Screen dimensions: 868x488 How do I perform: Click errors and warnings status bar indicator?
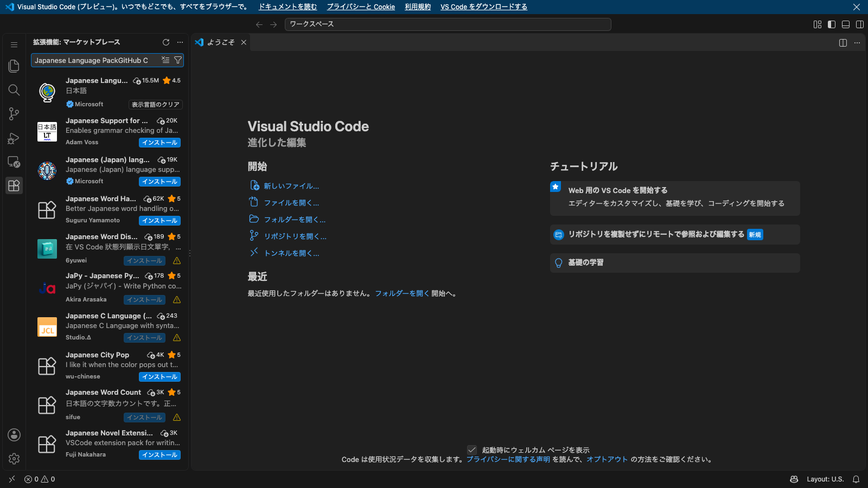(40, 479)
